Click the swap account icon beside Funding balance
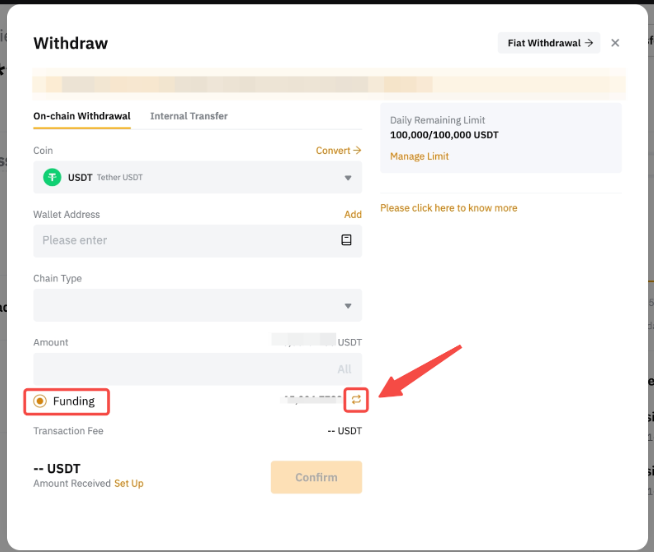 point(356,400)
